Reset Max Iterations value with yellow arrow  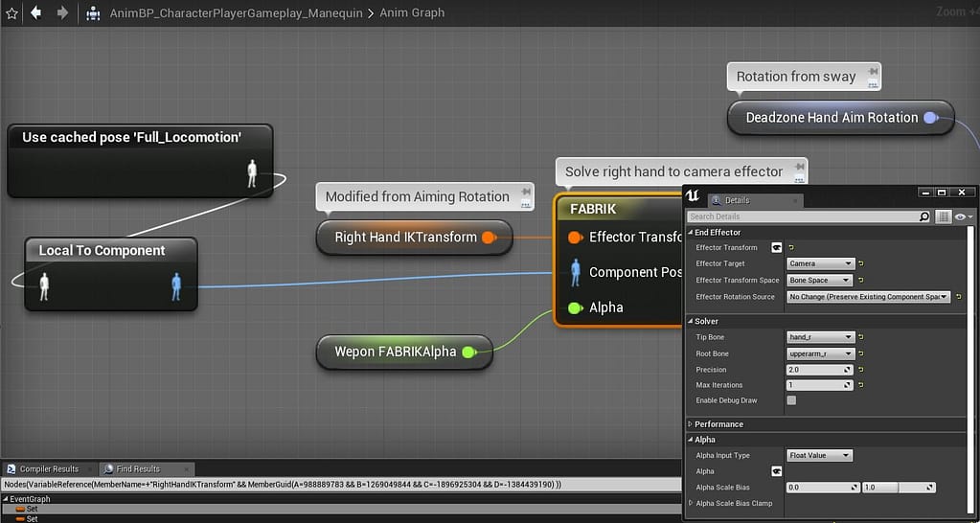pos(860,385)
